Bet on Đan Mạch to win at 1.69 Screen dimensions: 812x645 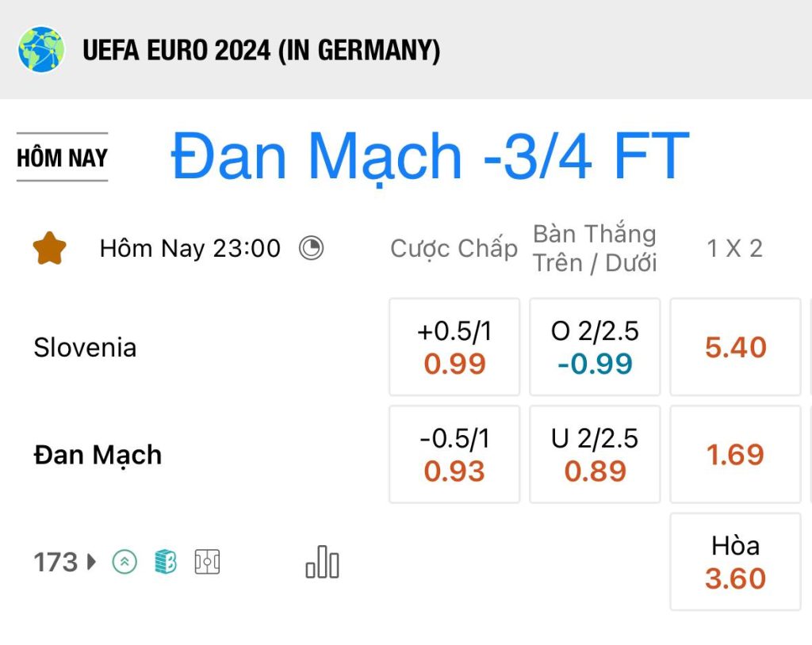735,455
